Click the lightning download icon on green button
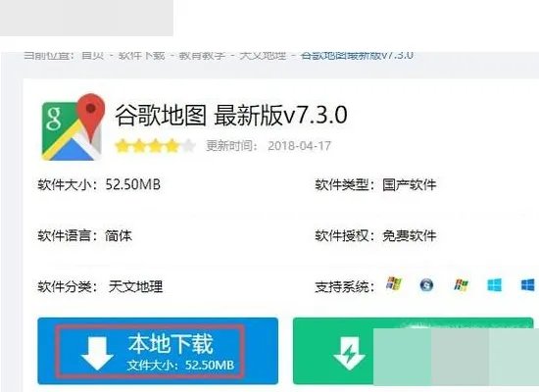The width and height of the screenshot is (539, 392). pyautogui.click(x=349, y=354)
